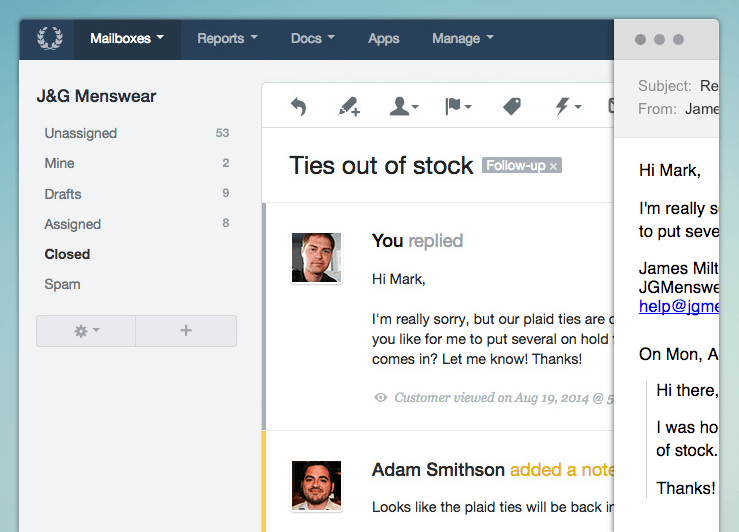Expand the Reports menu

(x=227, y=39)
